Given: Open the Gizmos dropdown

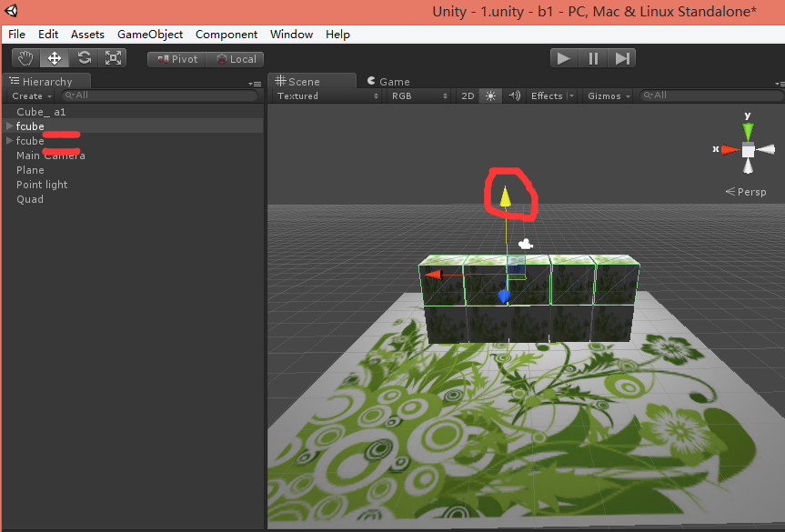Looking at the screenshot, I should click(609, 95).
